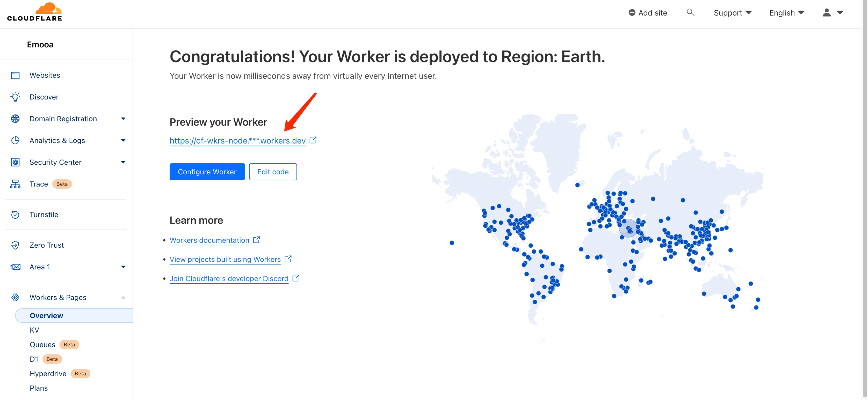The height and width of the screenshot is (400, 868).
Task: Click the Edit code button
Action: [273, 172]
